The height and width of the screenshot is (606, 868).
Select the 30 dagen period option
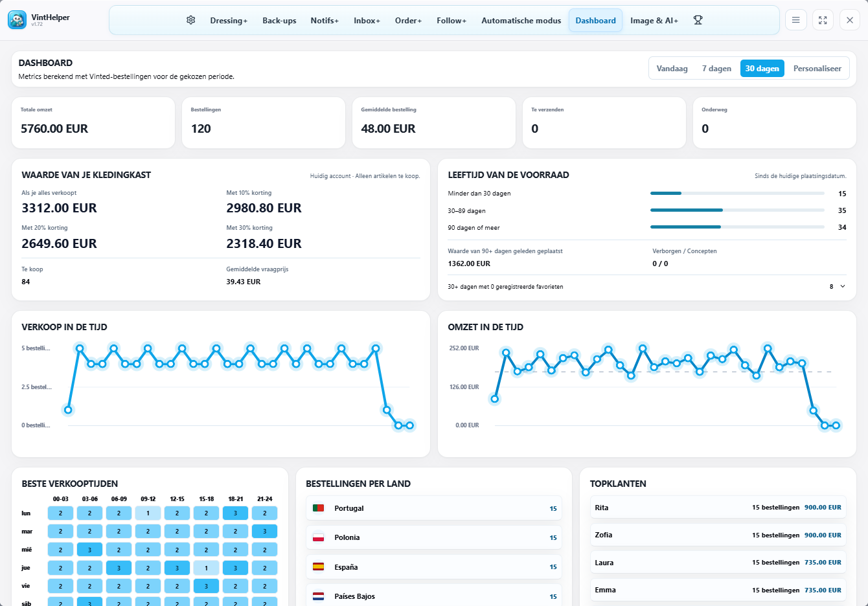[762, 69]
